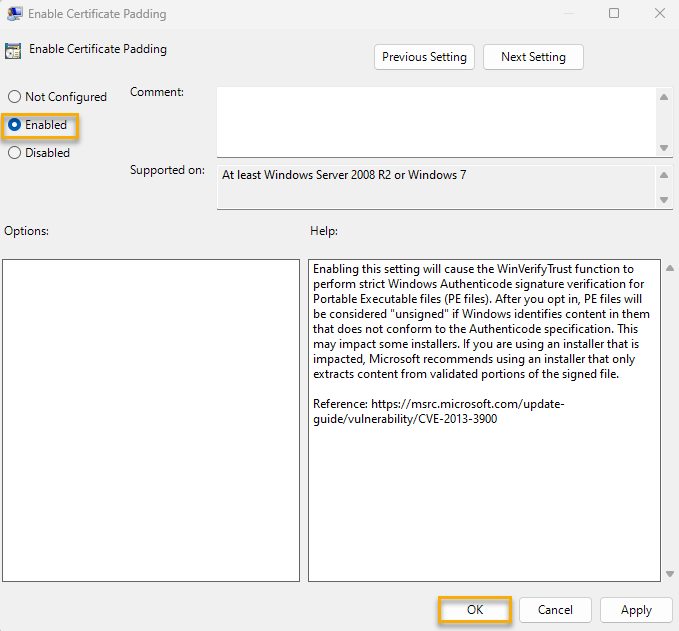The width and height of the screenshot is (679, 631).
Task: Select the Not Configured radio button
Action: [14, 97]
